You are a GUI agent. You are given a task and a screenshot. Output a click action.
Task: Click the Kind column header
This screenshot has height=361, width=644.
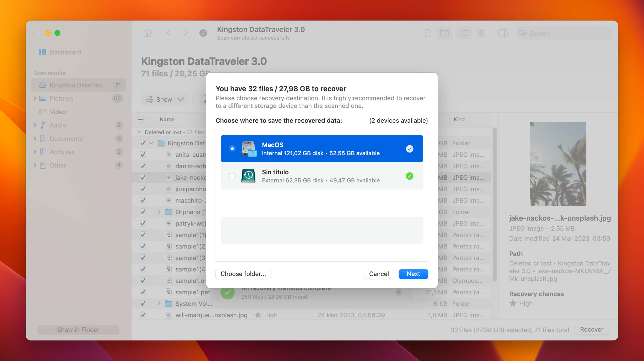[459, 119]
